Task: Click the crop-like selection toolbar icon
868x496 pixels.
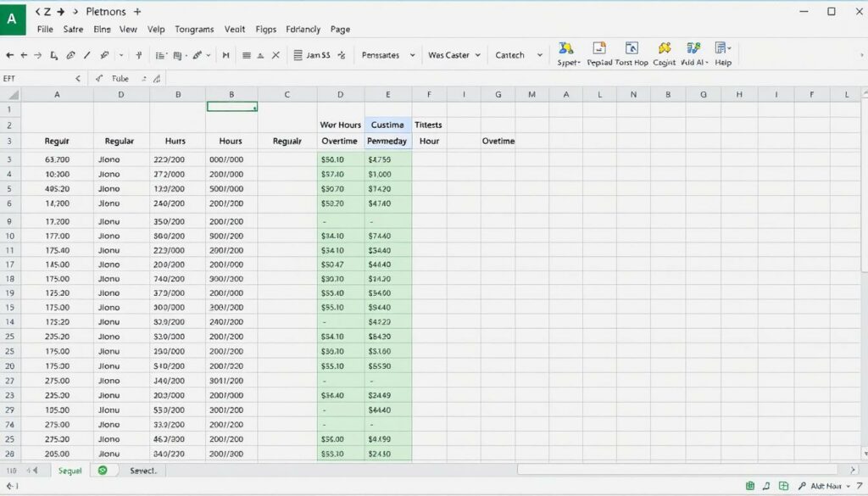Action: (x=53, y=55)
